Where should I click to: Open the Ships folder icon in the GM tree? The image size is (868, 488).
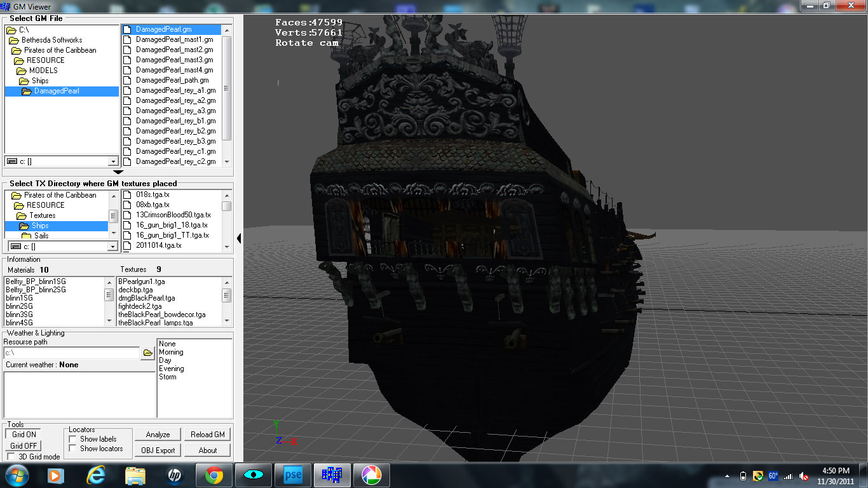[25, 81]
